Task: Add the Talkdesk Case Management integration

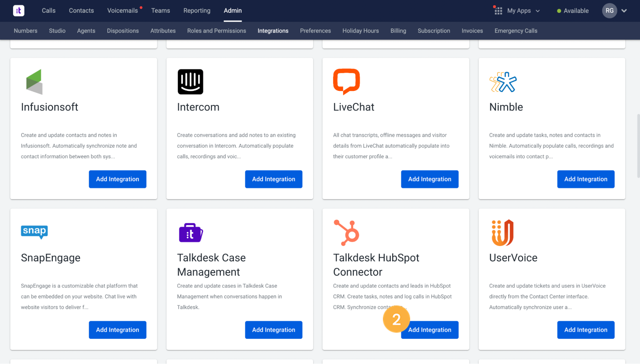Action: point(274,330)
